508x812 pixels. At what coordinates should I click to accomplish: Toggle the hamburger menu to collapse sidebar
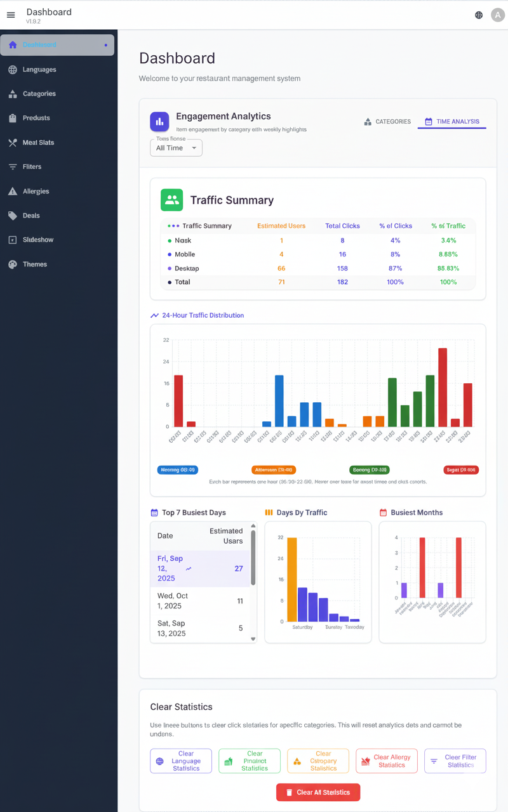[11, 15]
